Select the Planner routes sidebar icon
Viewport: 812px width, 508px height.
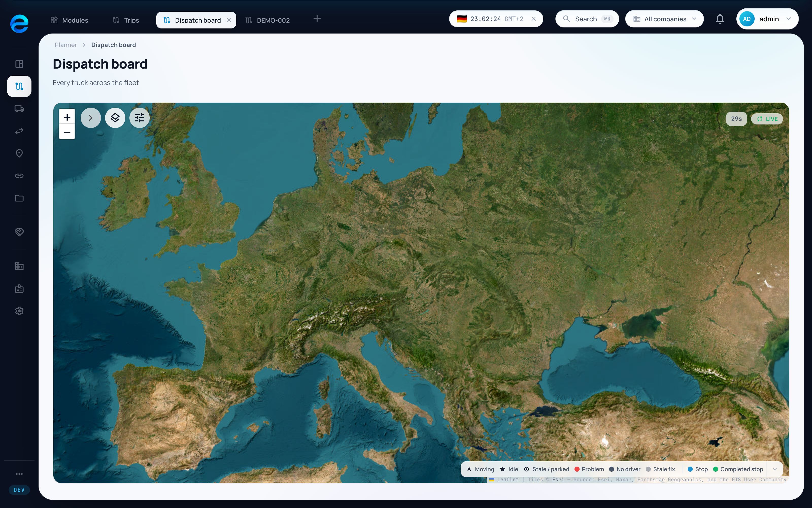pos(19,86)
